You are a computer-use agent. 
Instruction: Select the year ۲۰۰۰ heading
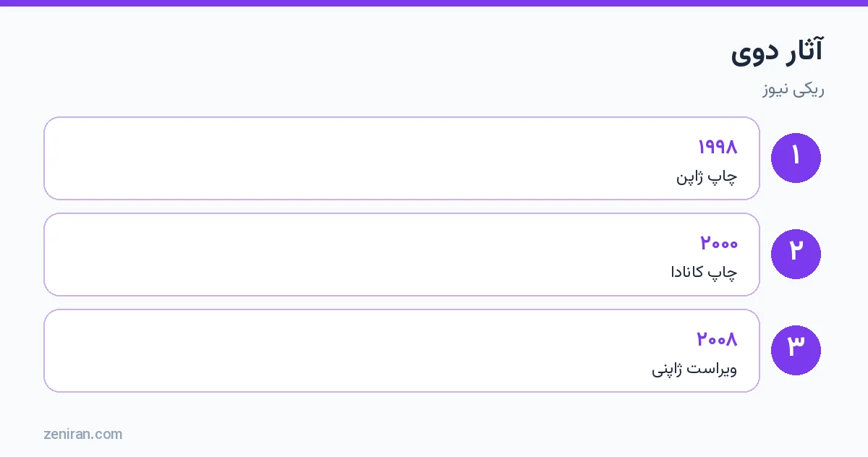coord(719,243)
